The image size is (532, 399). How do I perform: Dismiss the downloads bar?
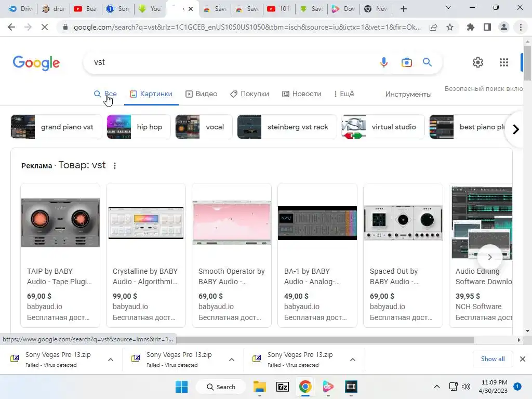click(523, 359)
